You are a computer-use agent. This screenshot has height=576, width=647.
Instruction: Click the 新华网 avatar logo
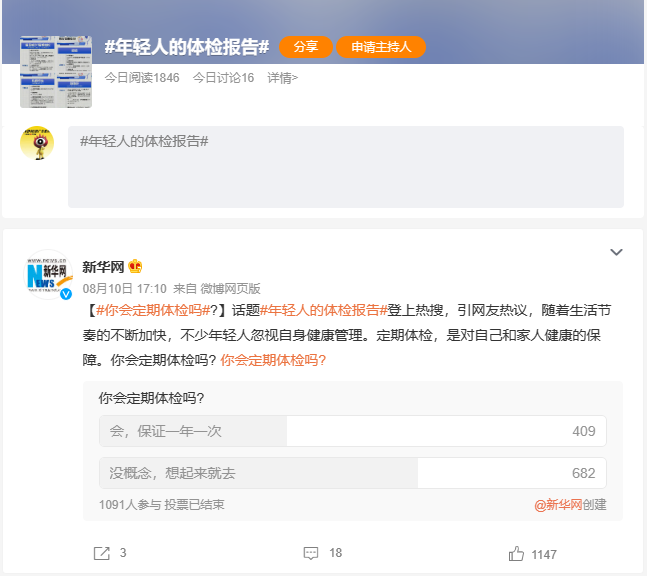click(49, 274)
